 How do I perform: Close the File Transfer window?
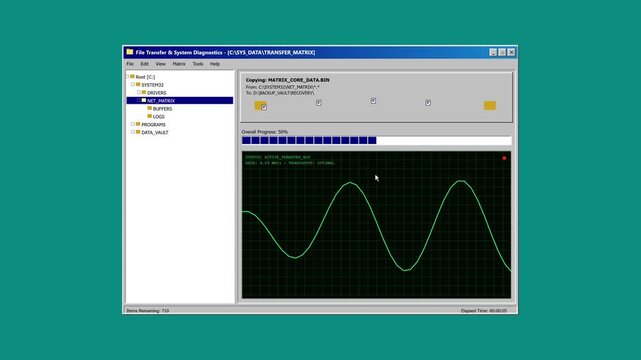coord(511,52)
